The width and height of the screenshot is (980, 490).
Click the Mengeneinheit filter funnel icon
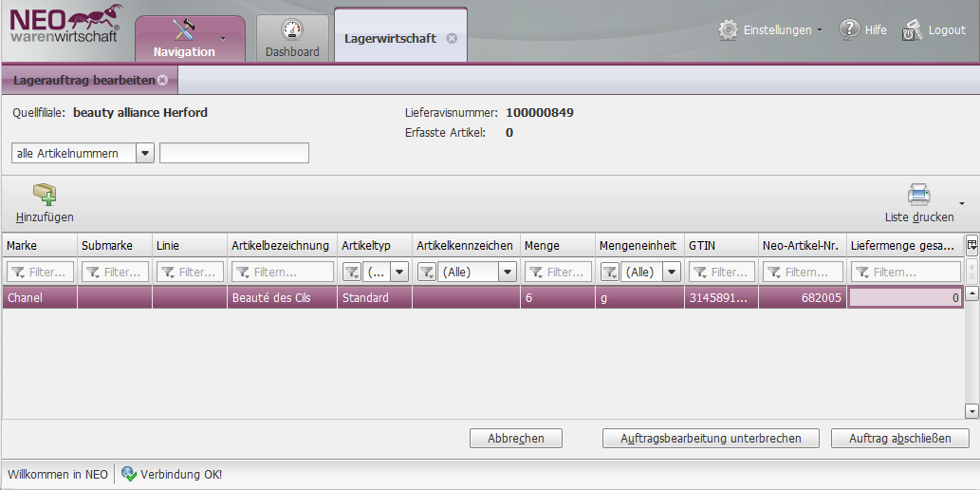610,272
